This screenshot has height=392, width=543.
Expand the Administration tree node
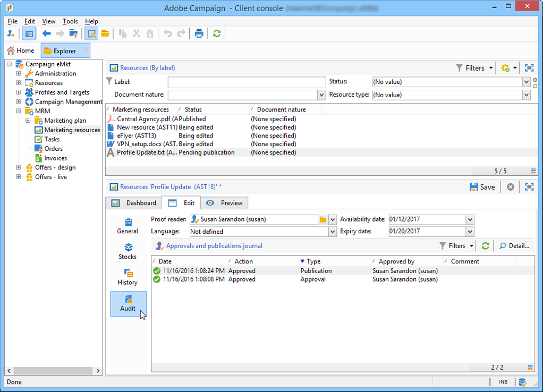click(x=19, y=73)
